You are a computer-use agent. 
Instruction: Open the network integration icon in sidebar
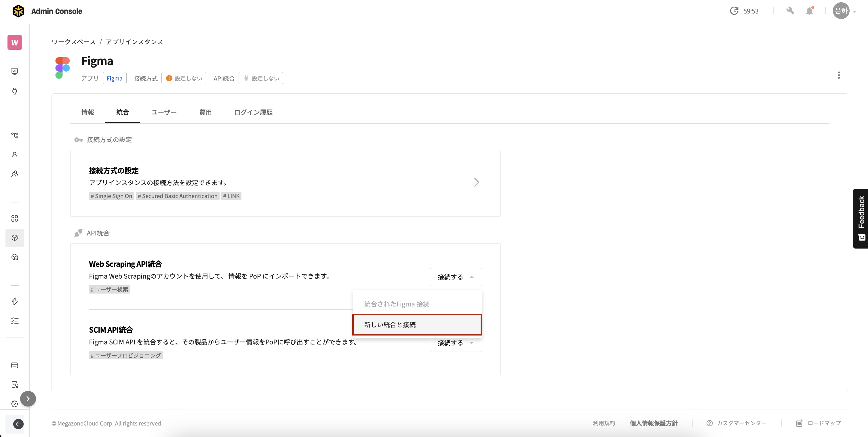14,135
